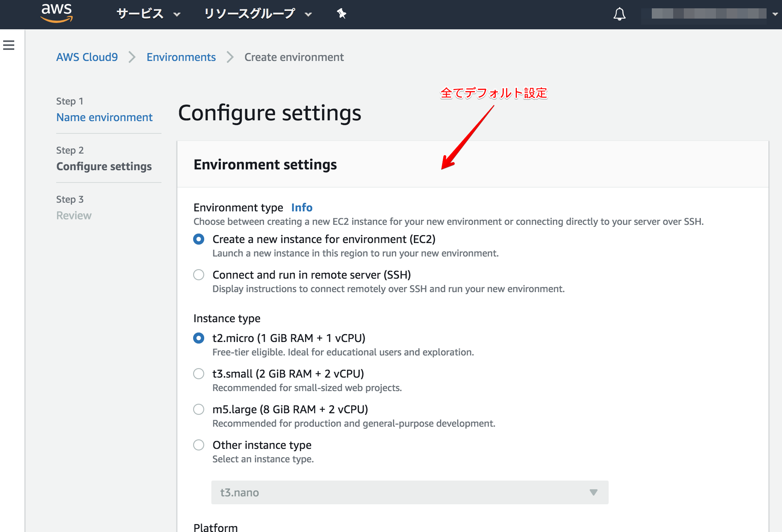Click the AWS logo home icon
This screenshot has width=782, height=532.
(57, 13)
